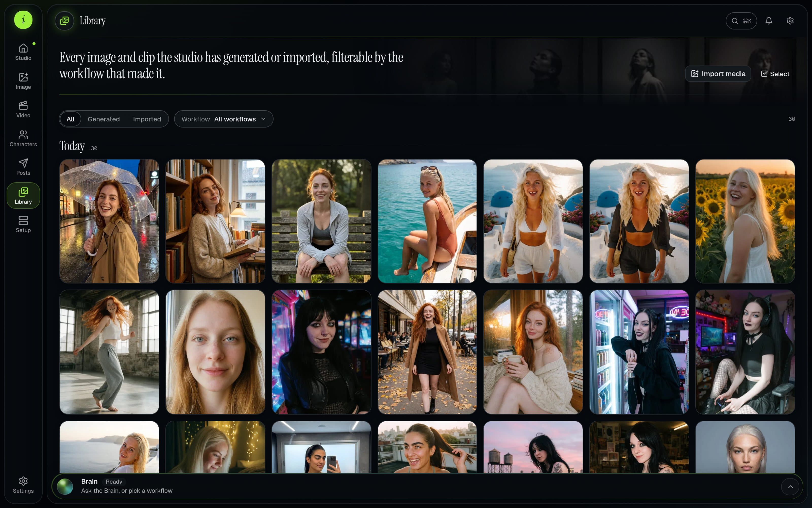
Task: Open gamer girl with cat ears thumbnail
Action: 745,352
